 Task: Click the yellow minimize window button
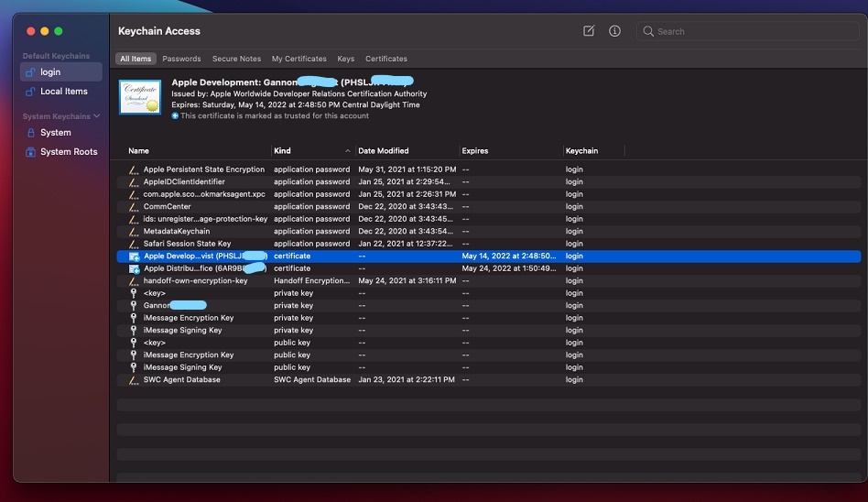click(x=44, y=31)
